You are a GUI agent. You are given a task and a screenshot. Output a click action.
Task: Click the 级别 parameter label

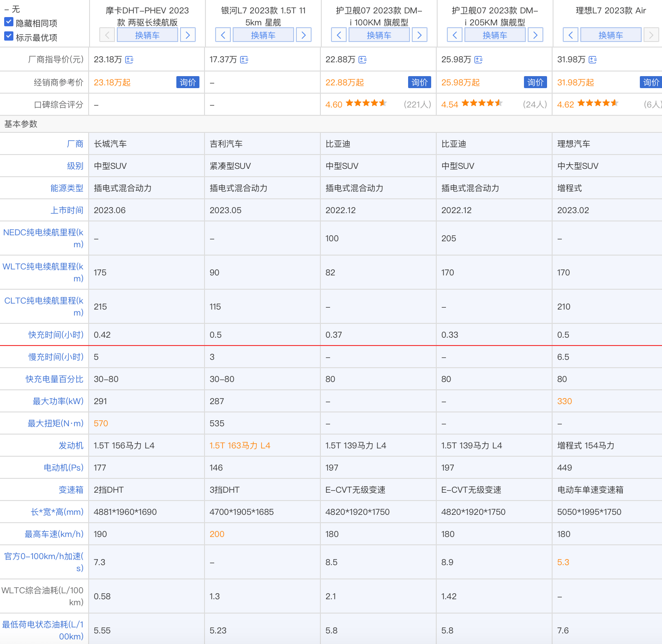point(75,166)
